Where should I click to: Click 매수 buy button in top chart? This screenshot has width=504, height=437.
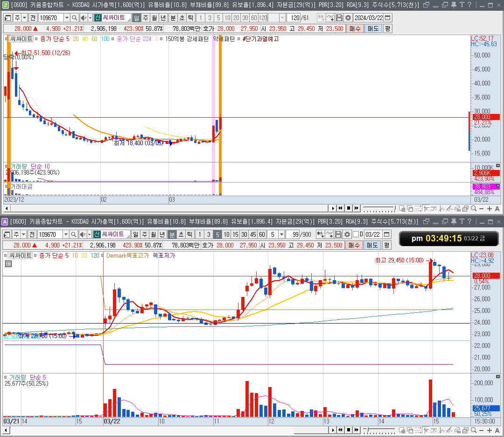pyautogui.click(x=355, y=28)
